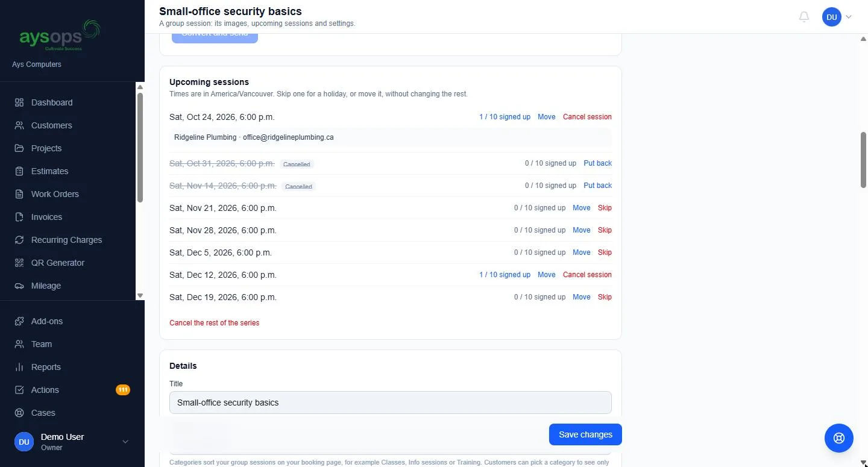The width and height of the screenshot is (868, 467).
Task: Cancel the rest of the series
Action: tap(215, 323)
